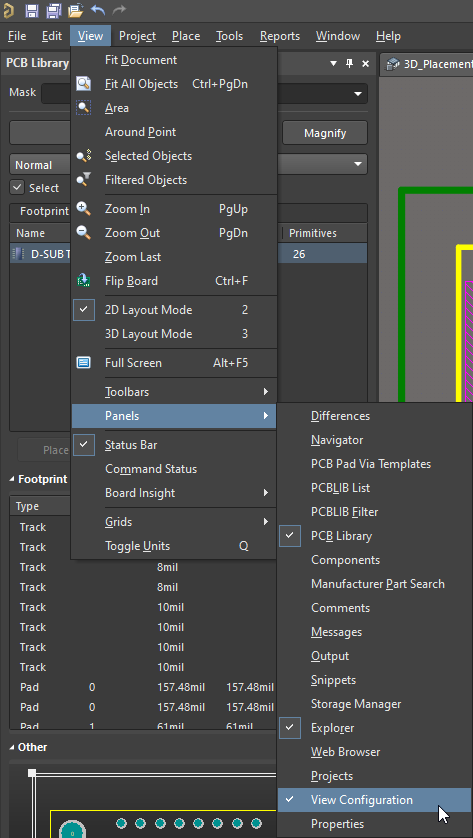Click the Open folder icon
The image size is (473, 838).
[x=76, y=10]
